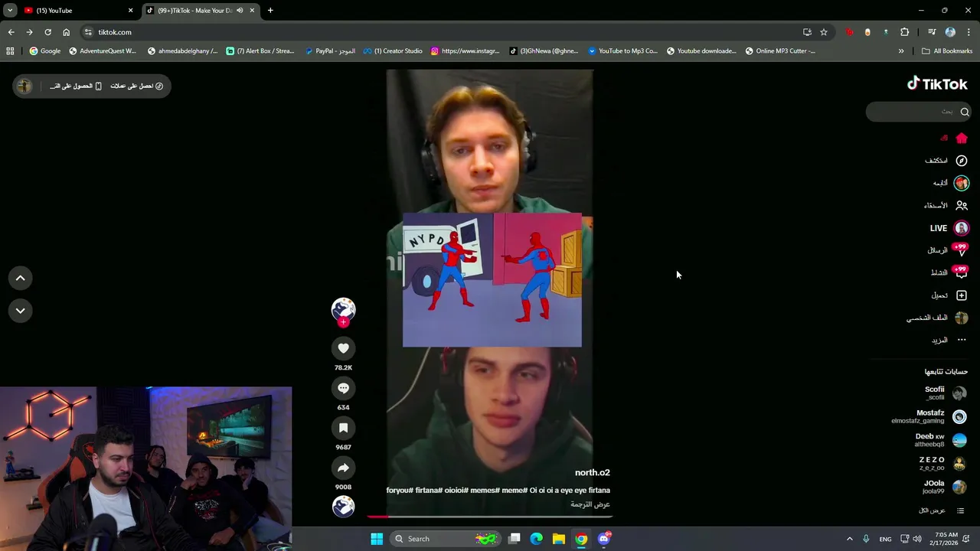Open the Google bookmark
Viewport: 980px width, 551px height.
pos(44,51)
